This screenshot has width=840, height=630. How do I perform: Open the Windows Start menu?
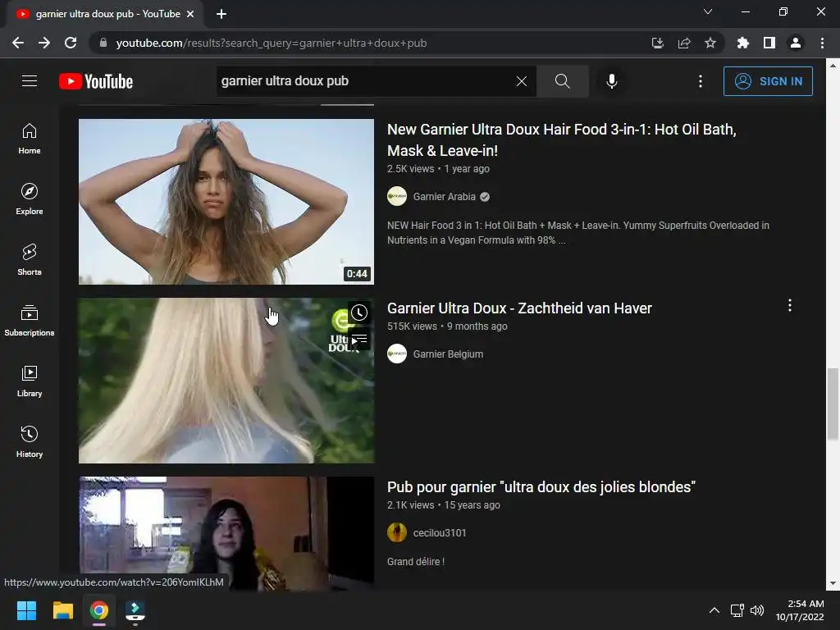click(27, 610)
